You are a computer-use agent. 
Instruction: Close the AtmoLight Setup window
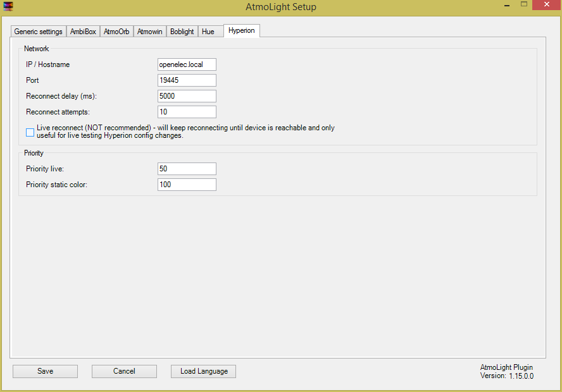click(x=547, y=4)
